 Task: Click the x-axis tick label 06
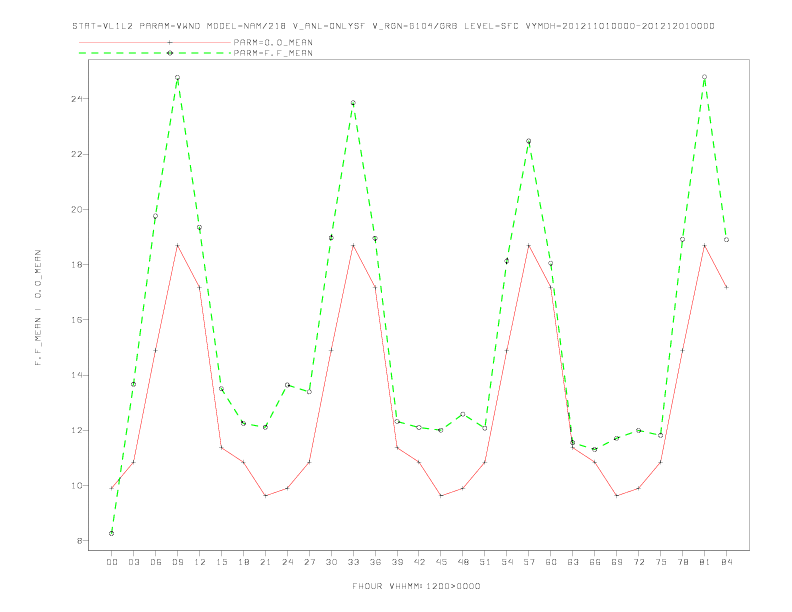(156, 562)
